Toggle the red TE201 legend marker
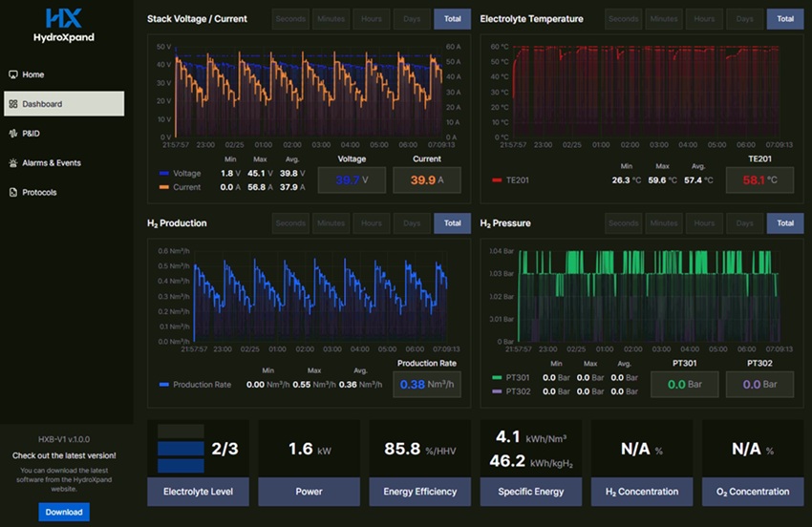 pos(496,179)
